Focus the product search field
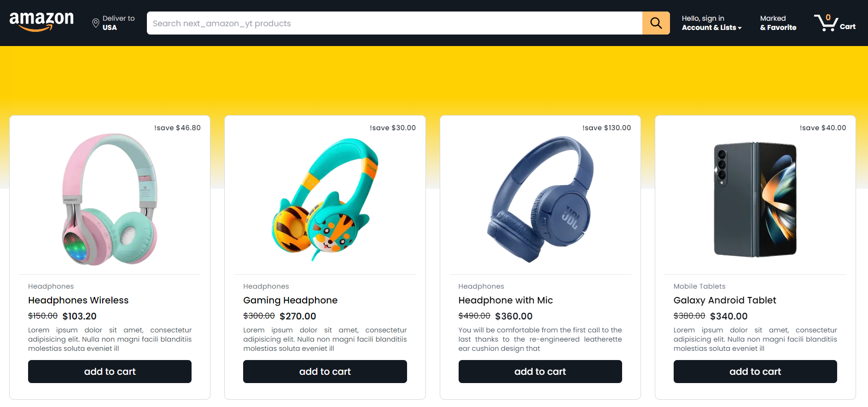868x407 pixels. (x=395, y=23)
